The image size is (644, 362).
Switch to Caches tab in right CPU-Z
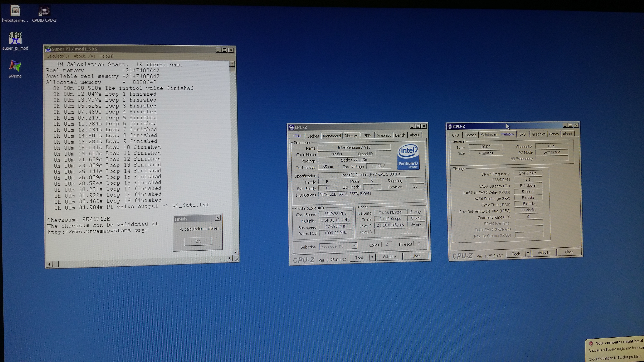click(470, 135)
